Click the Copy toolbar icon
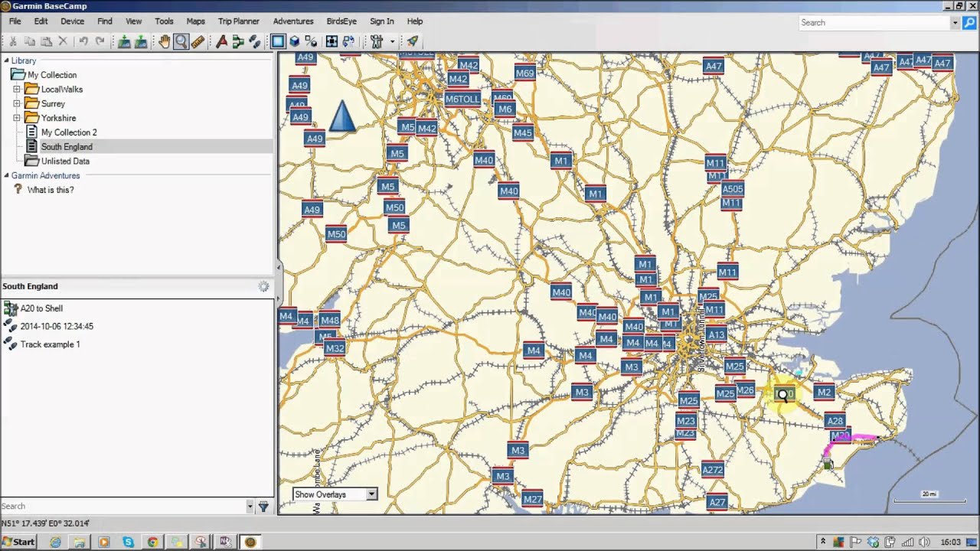980x551 pixels. click(30, 42)
